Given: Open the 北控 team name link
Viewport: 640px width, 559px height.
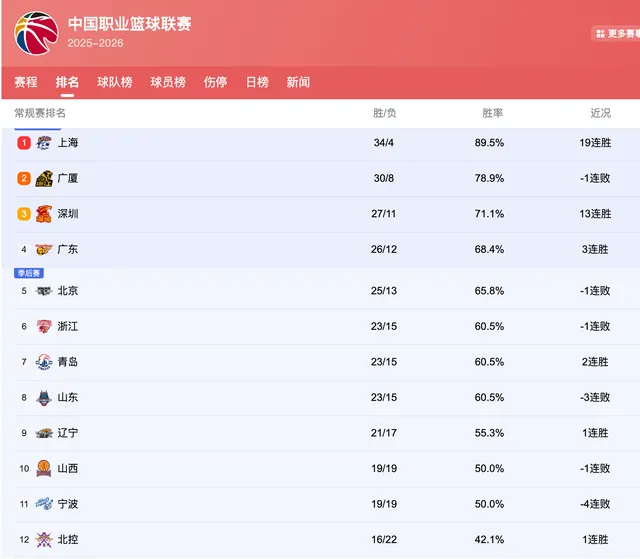Looking at the screenshot, I should (68, 539).
